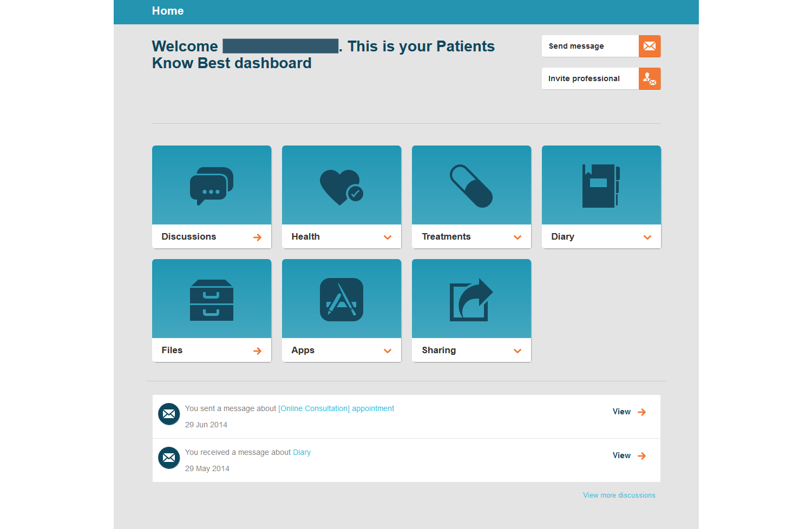Viewport: 812px width, 529px height.
Task: View the 29 Jun 2014 message
Action: pos(629,412)
